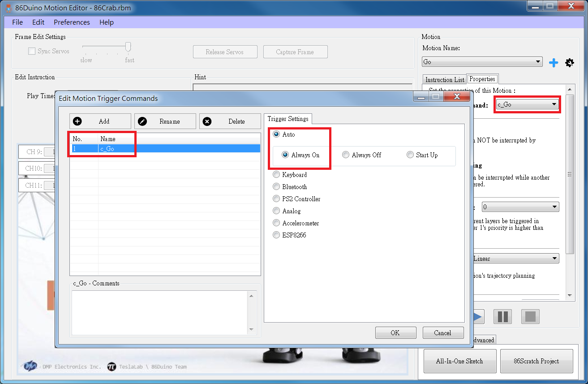
Task: Click the blue plus add-motion icon
Action: (x=554, y=63)
